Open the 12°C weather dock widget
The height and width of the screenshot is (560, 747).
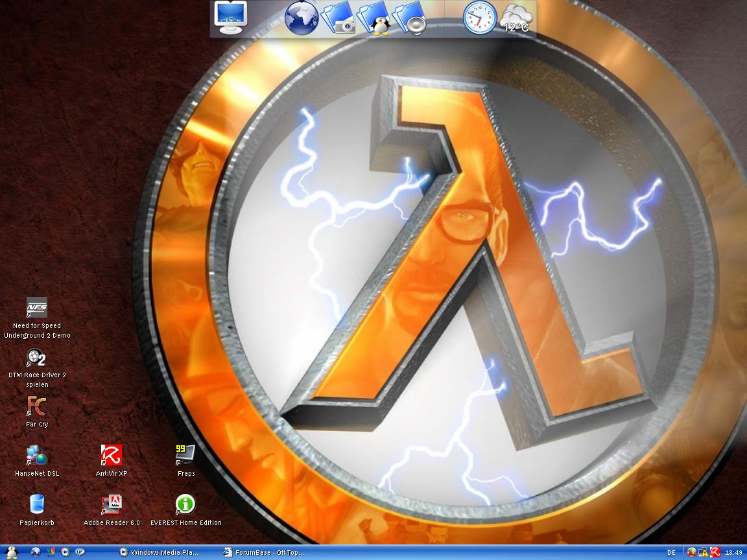(x=516, y=18)
